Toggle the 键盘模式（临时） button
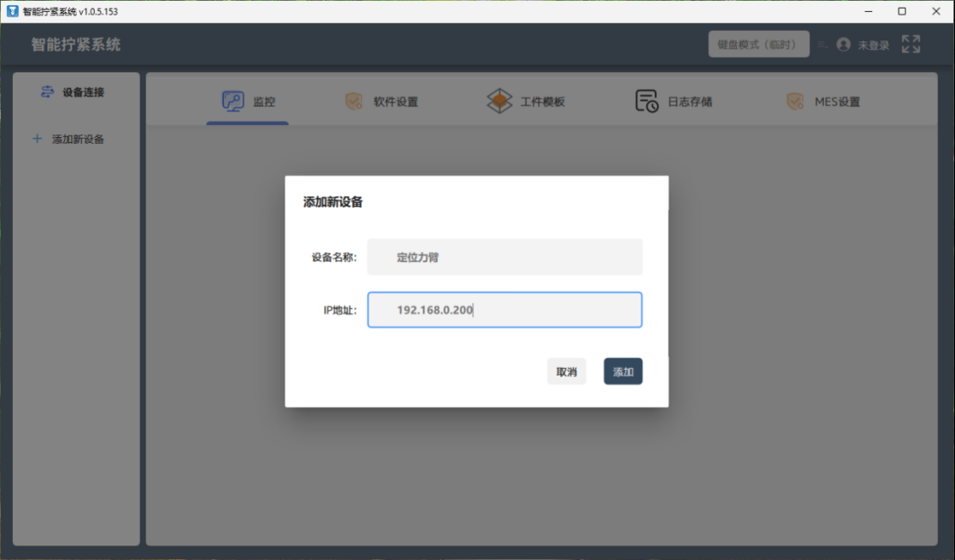Viewport: 955px width, 560px height. pos(758,45)
